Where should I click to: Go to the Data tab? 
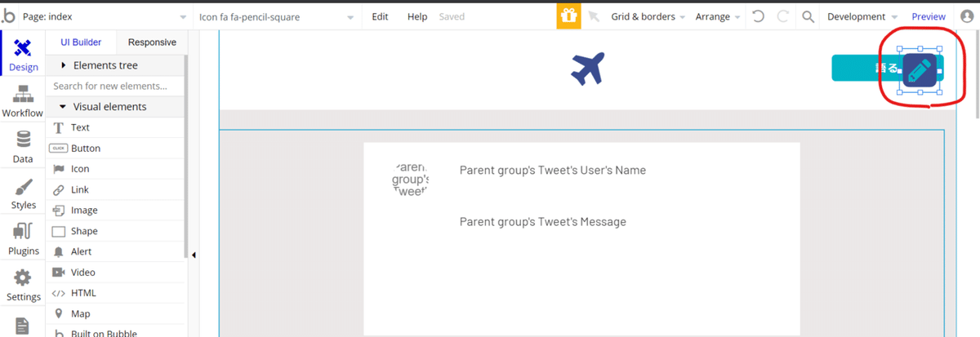23,147
